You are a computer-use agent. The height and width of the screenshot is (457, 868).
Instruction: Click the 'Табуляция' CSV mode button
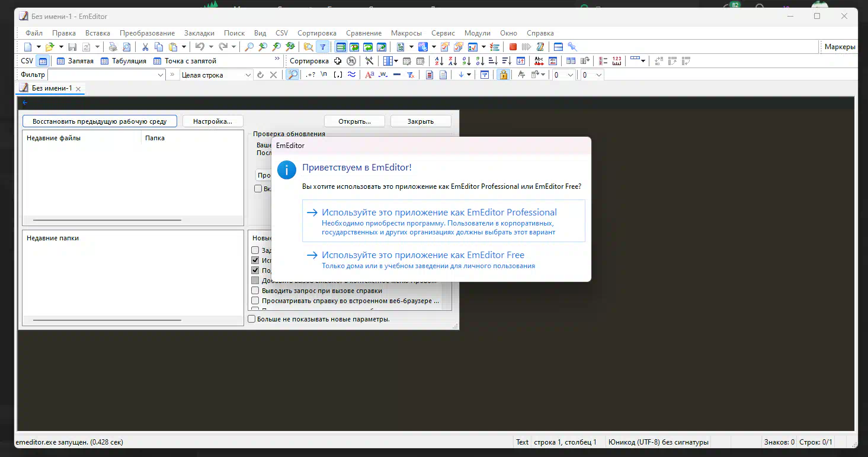[123, 61]
